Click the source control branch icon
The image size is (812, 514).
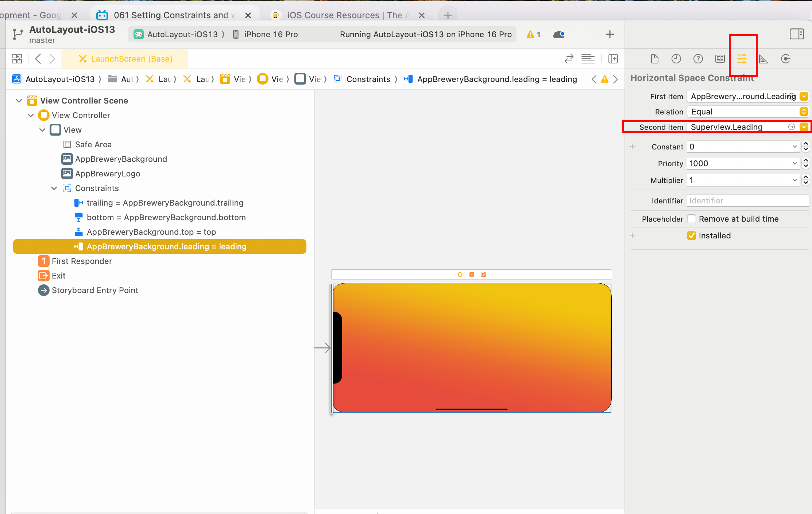(x=18, y=34)
